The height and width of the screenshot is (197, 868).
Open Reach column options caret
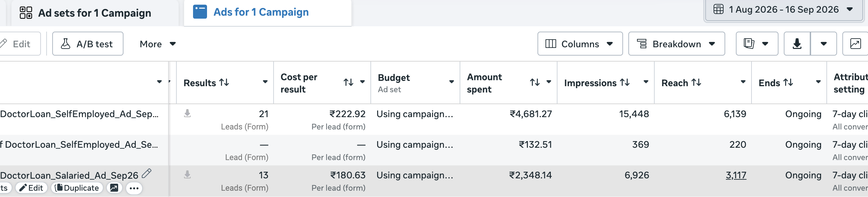coord(743,82)
